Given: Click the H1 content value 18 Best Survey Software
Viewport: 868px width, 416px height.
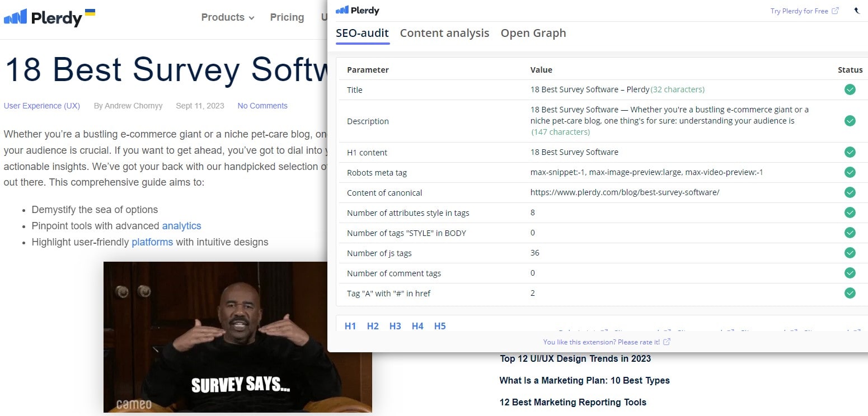Looking at the screenshot, I should point(574,152).
